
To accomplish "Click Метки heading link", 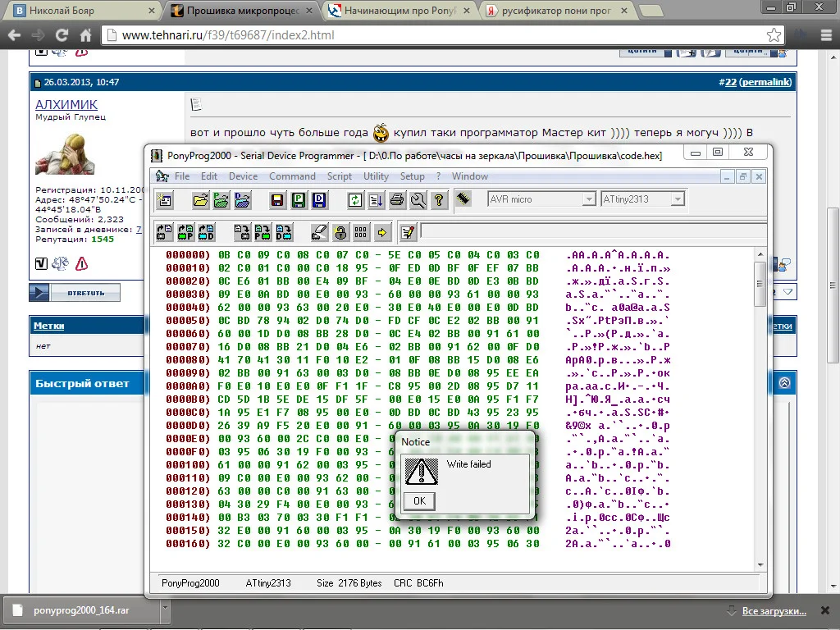I will pyautogui.click(x=48, y=326).
